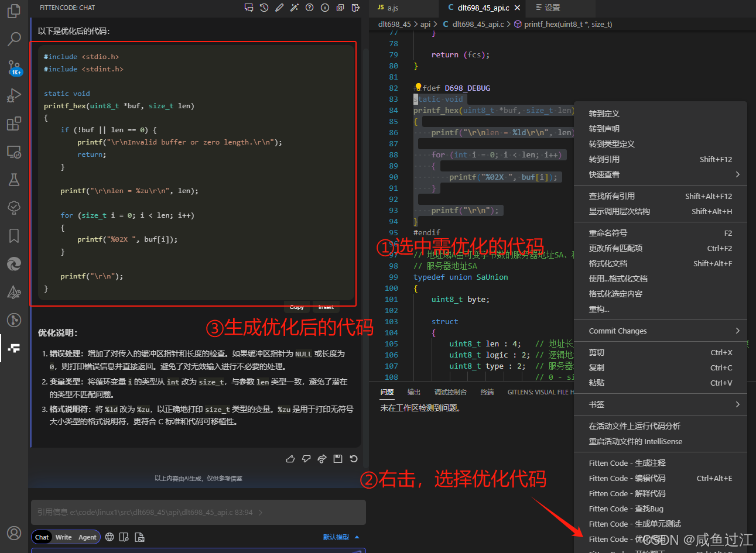Viewport: 756px width, 553px height.
Task: Open the tree-shaped activity bar view
Action: click(14, 208)
